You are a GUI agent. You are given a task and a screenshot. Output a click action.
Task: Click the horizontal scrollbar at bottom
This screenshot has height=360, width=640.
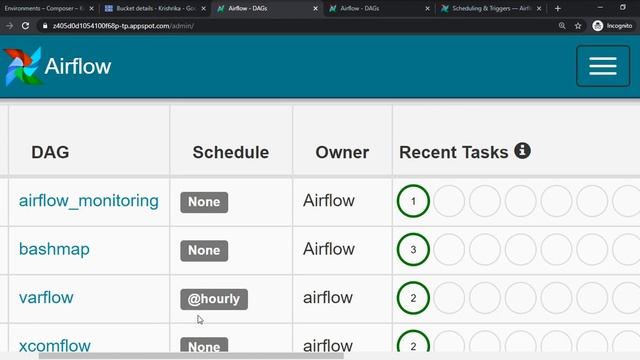[x=191, y=356]
